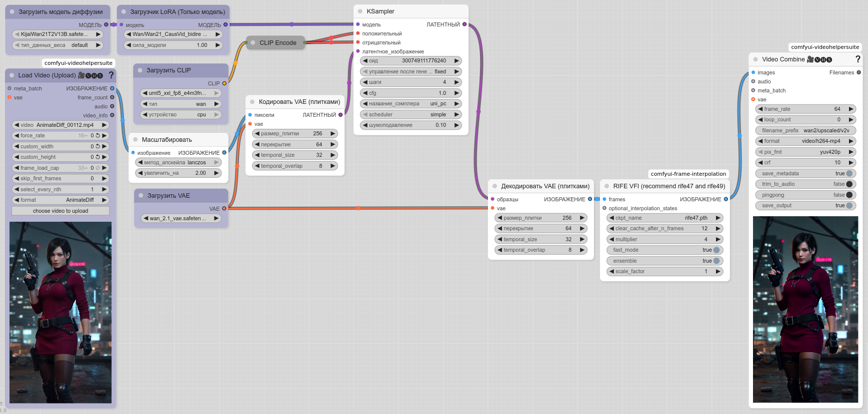Increase frame_rate with its right arrow
This screenshot has height=414, width=868.
(x=851, y=109)
